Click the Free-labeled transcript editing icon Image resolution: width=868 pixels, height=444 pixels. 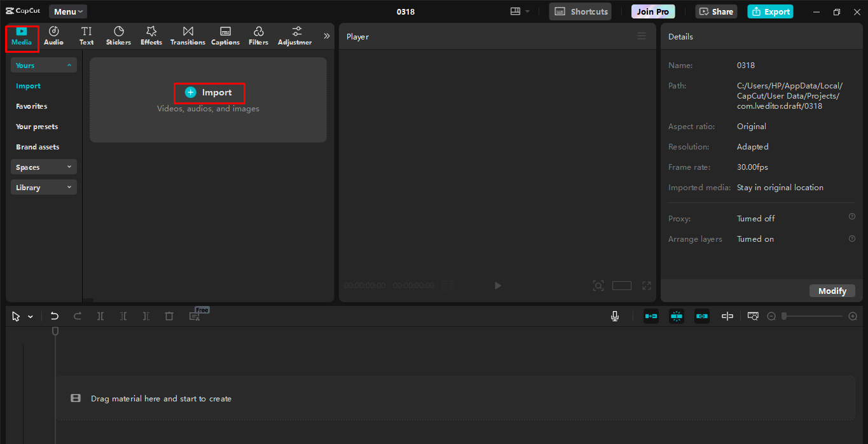coord(195,316)
